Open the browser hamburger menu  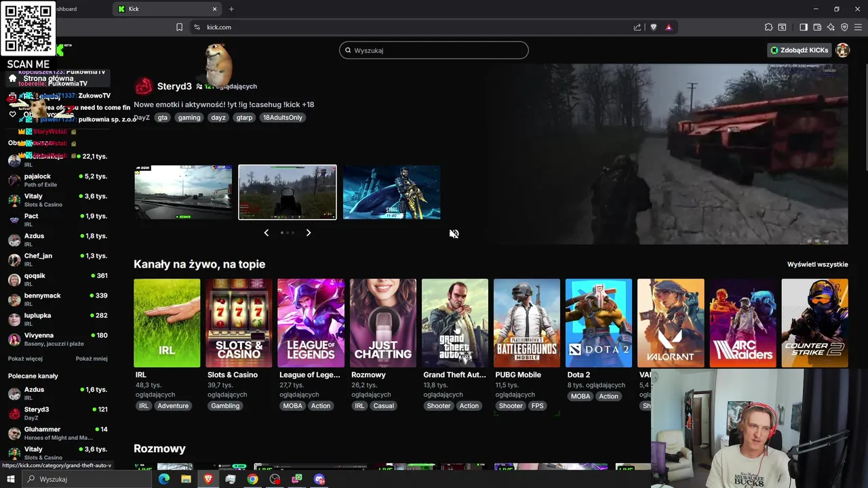859,27
